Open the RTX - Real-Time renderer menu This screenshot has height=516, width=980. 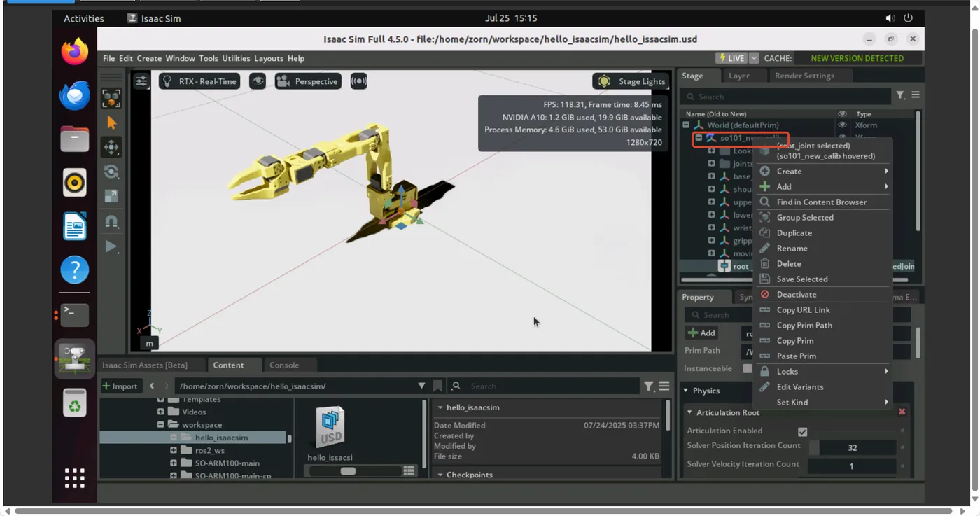pos(199,81)
